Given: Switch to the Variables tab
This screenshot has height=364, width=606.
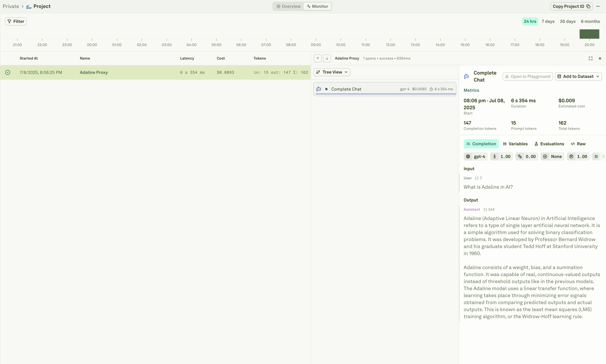Looking at the screenshot, I should coord(515,144).
